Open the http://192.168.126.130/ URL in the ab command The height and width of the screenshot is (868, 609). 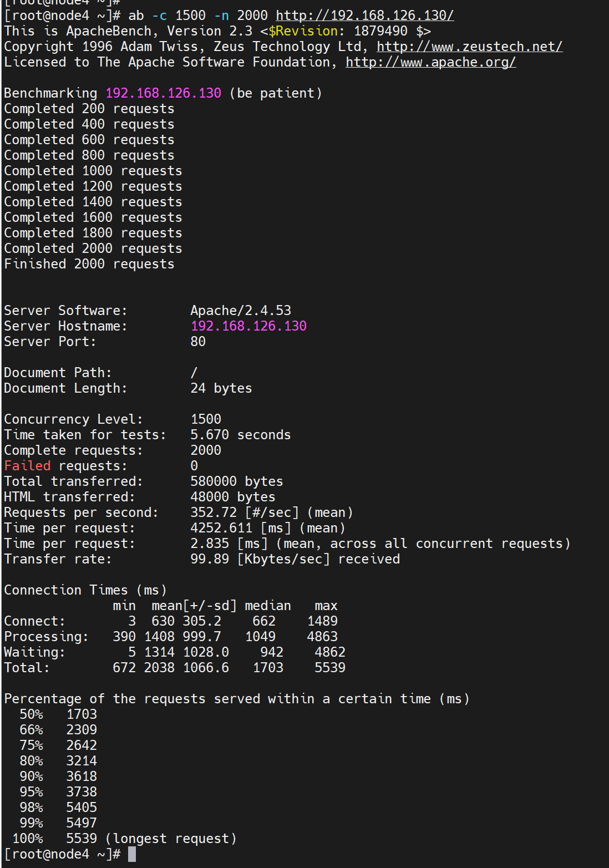pos(364,16)
